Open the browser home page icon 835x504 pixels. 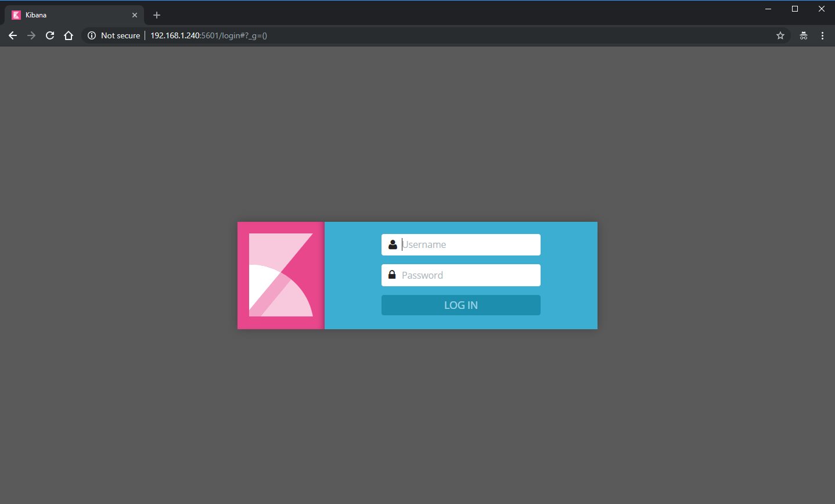pos(69,35)
